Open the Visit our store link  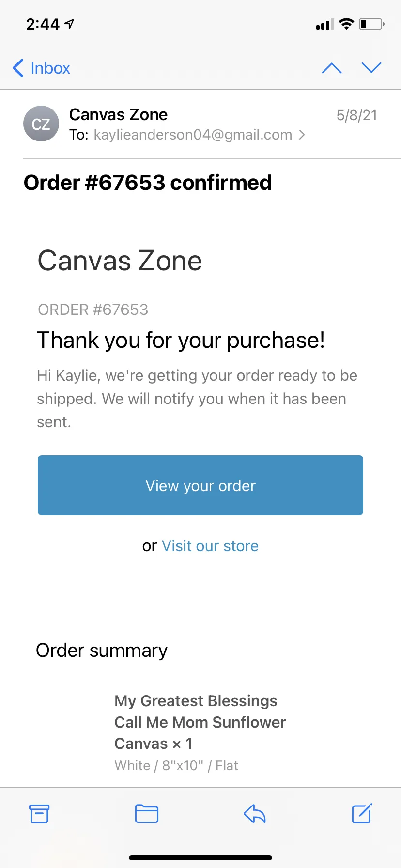210,546
